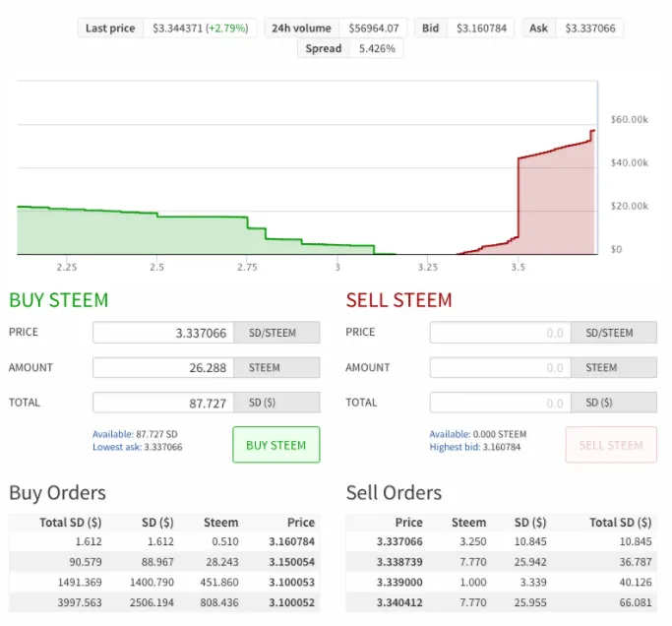
Task: Click the $40.00k label on chart y-axis
Action: [629, 163]
